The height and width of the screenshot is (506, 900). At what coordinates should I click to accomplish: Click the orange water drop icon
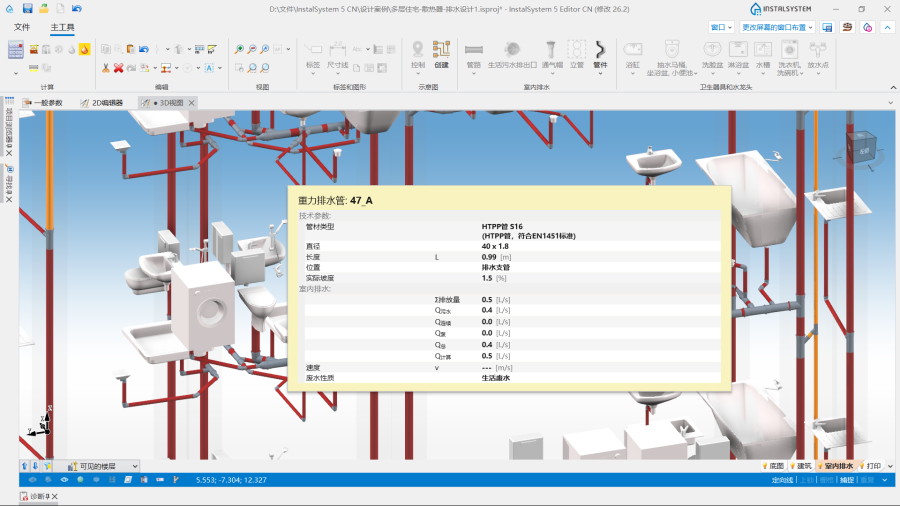[x=84, y=49]
